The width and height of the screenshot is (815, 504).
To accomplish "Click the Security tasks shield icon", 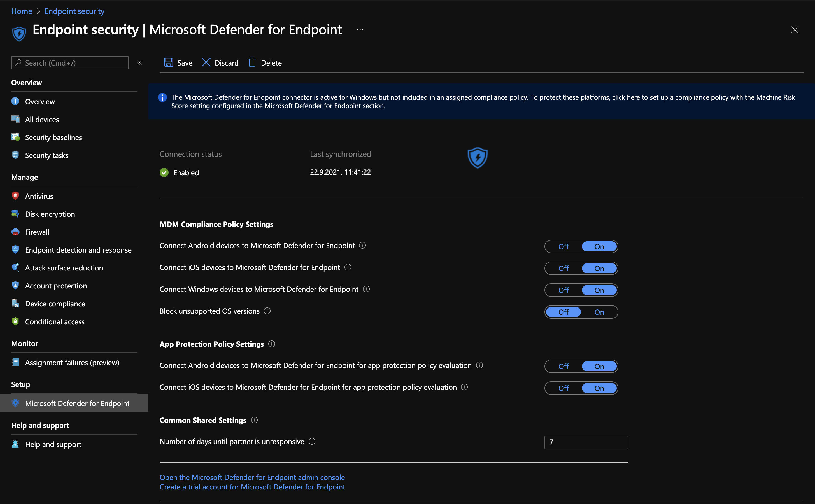I will click(15, 155).
